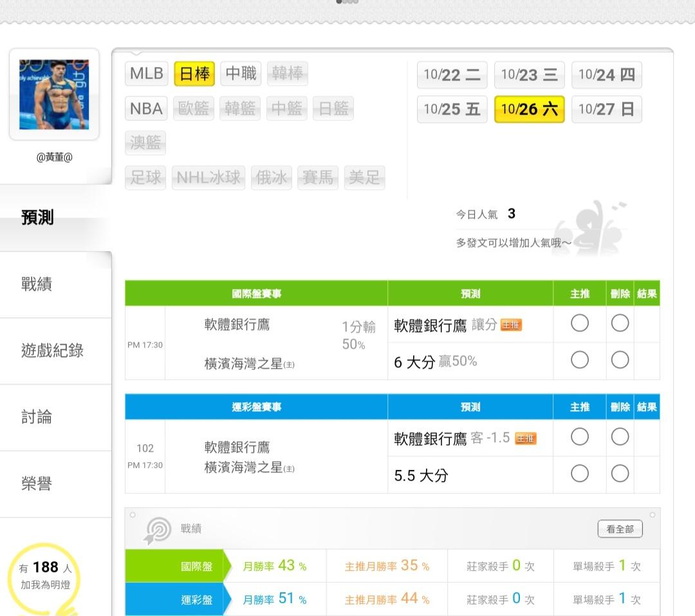Click the 國際盤 單場殺手 1 次 value

click(x=607, y=566)
